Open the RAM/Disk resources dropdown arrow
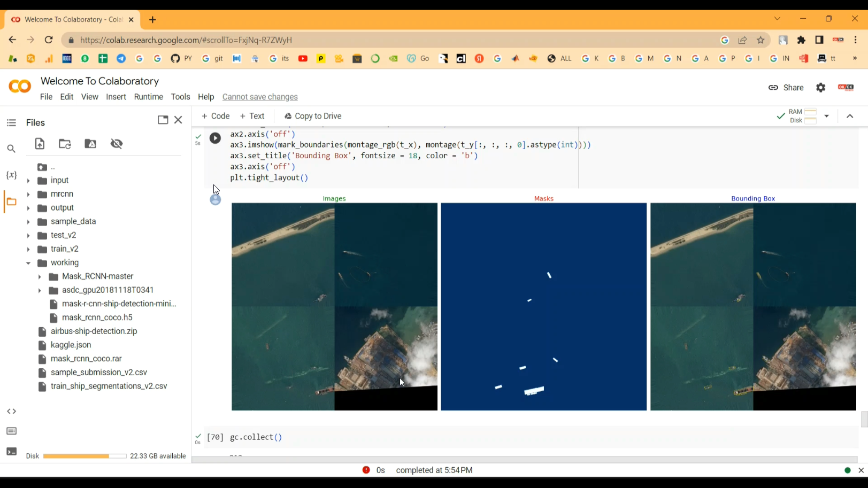Viewport: 868px width, 488px height. coord(827,115)
